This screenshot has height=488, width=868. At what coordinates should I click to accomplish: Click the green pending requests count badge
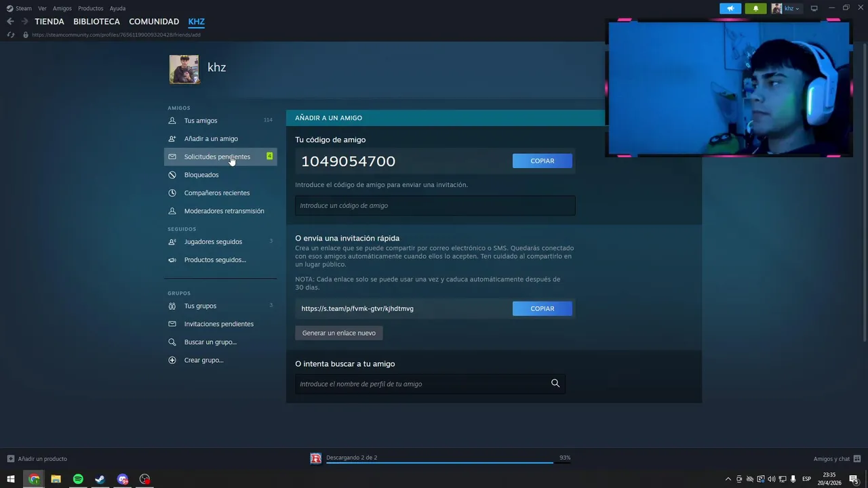(269, 157)
